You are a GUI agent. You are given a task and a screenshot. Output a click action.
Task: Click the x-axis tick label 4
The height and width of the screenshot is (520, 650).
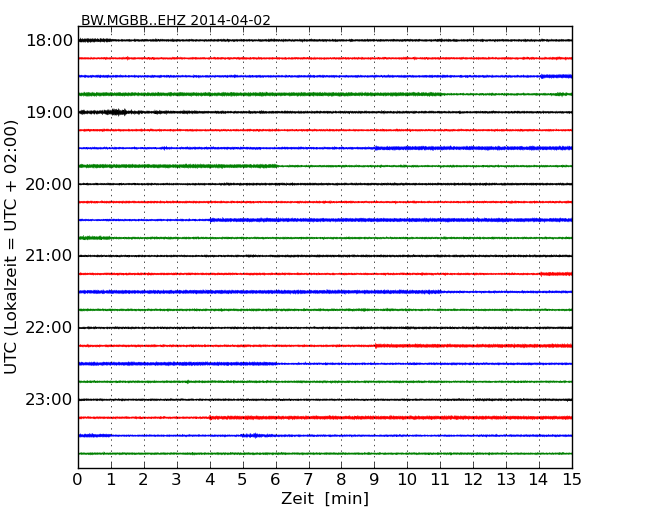pyautogui.click(x=210, y=479)
